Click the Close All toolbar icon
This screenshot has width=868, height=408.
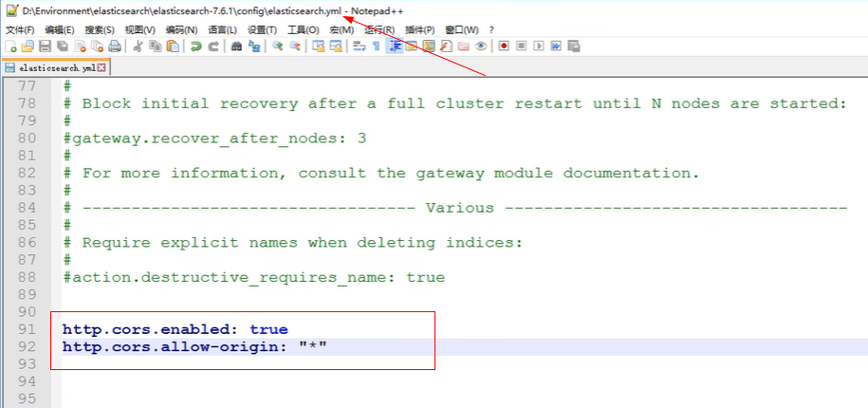pyautogui.click(x=98, y=46)
